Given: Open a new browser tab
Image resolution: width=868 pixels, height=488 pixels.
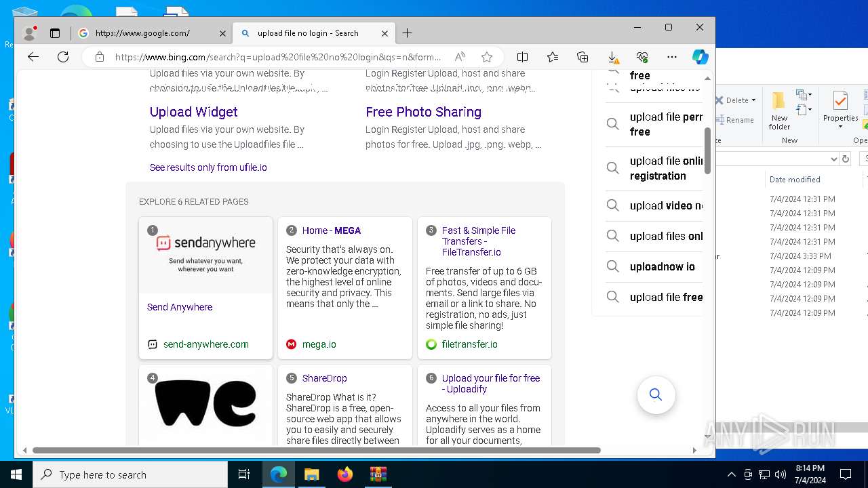Looking at the screenshot, I should 407,33.
